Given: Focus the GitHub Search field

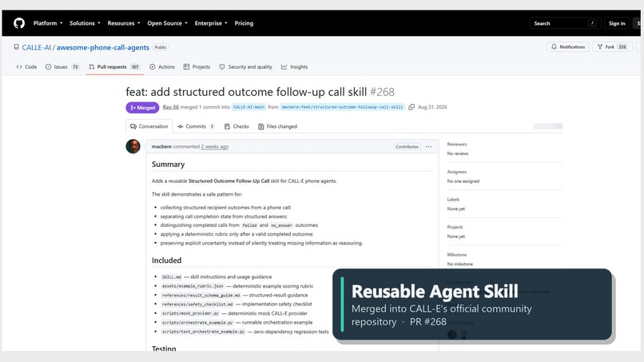Looking at the screenshot, I should [565, 23].
